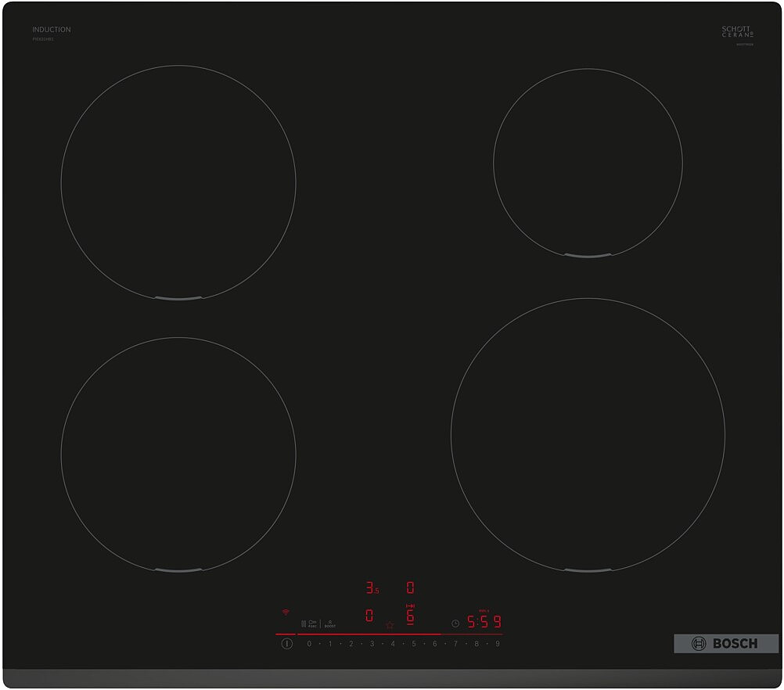Screen dimensions: 784x690
Task: Tap the favourite star icon
Action: [390, 624]
